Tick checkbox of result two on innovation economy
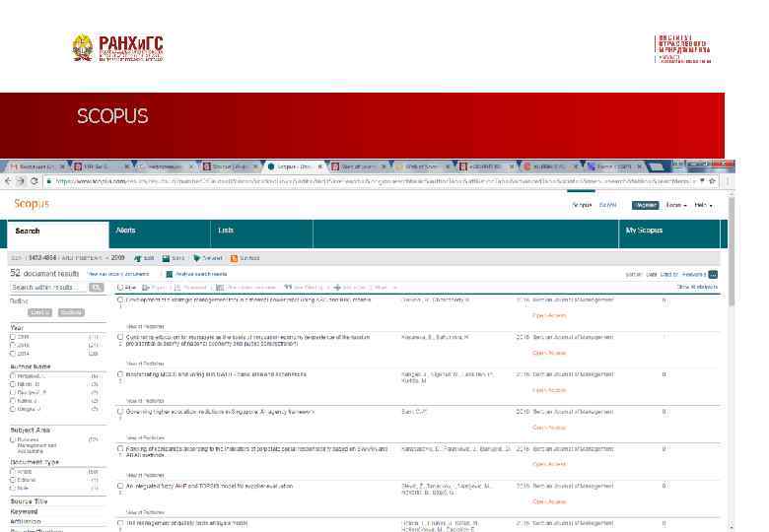Image resolution: width=769 pixels, height=532 pixels. click(120, 337)
